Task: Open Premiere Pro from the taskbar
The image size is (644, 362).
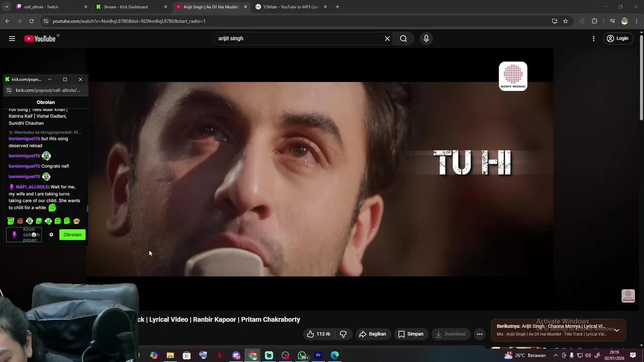Action: pos(318,355)
